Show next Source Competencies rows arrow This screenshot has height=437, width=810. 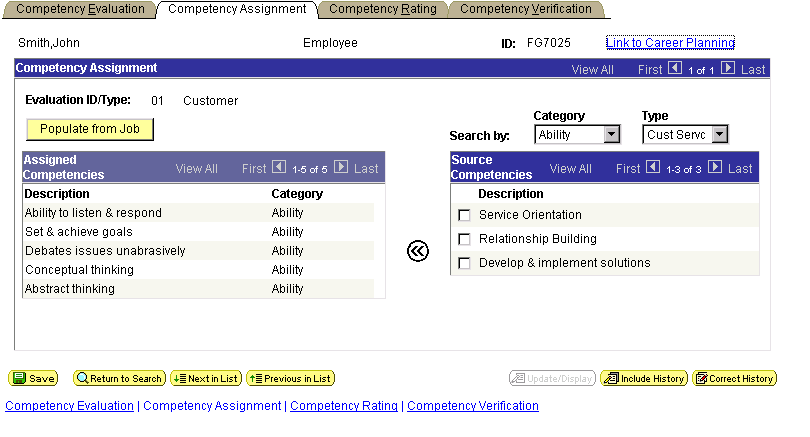click(715, 167)
